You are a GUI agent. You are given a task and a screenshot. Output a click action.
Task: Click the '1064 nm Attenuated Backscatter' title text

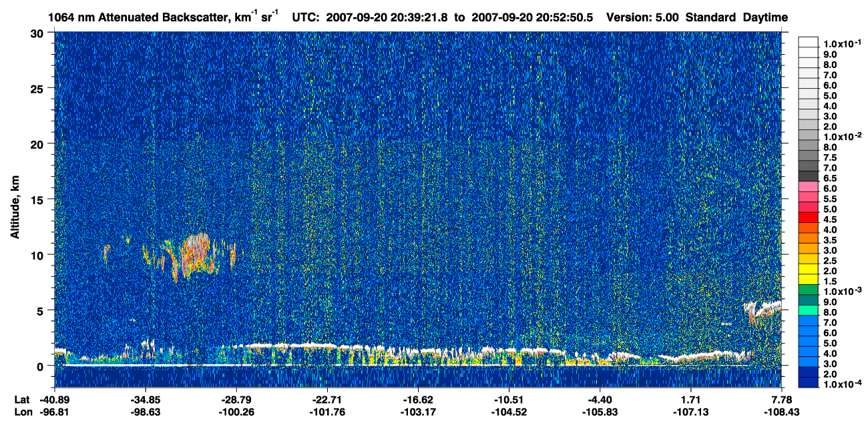tap(139, 17)
